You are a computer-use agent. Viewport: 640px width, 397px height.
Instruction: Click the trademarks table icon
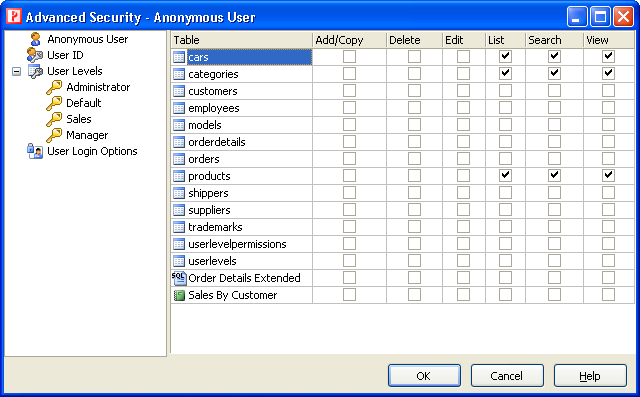179,227
